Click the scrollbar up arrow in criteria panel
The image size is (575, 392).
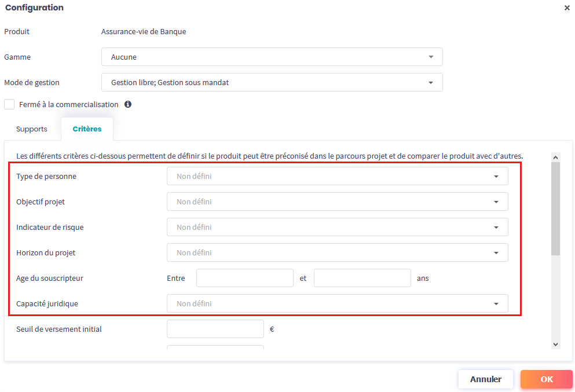[x=556, y=157]
